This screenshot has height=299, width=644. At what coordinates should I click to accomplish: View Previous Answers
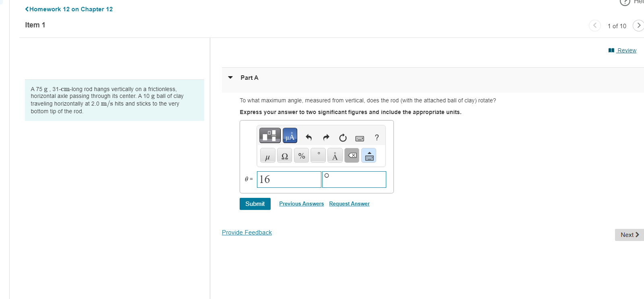pyautogui.click(x=301, y=204)
